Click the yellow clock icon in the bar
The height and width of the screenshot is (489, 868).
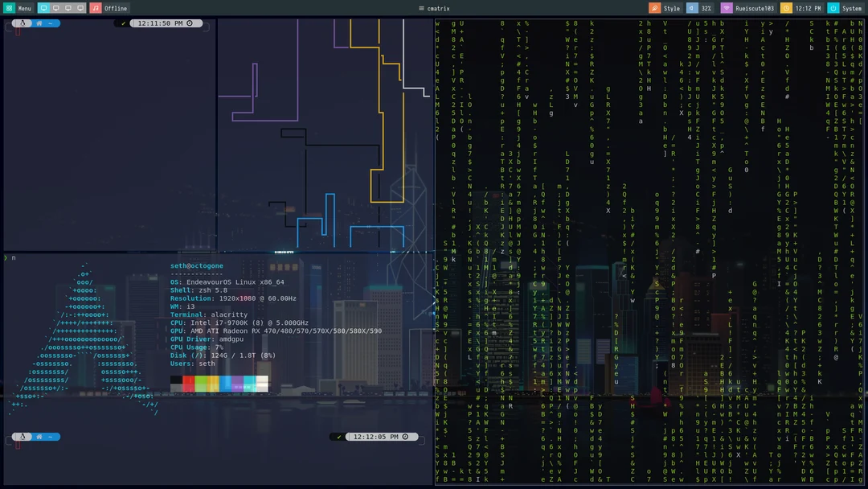coord(787,7)
